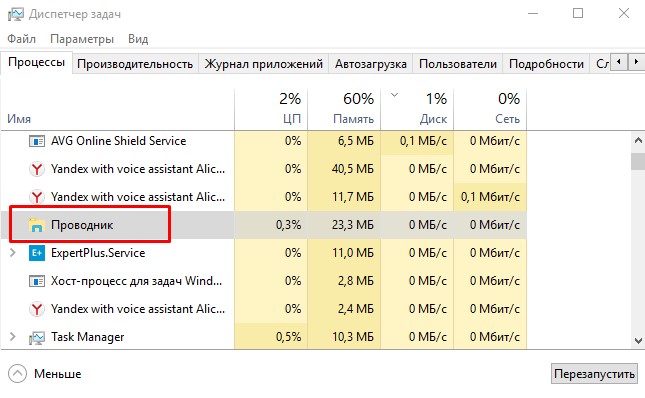
Task: Expand the ExpertPlus.Service process group
Action: (12, 252)
